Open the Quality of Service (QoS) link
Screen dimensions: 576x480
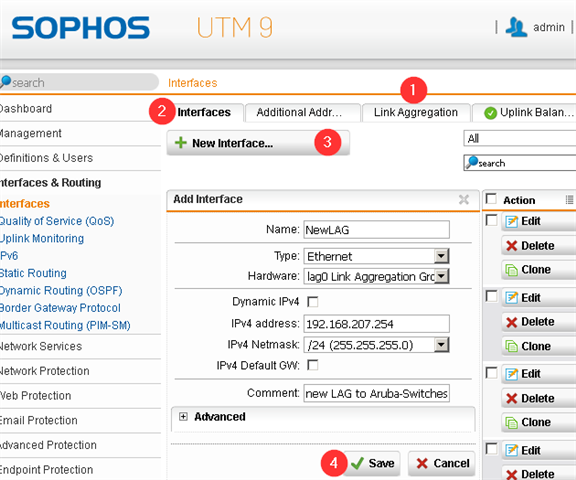tap(57, 221)
